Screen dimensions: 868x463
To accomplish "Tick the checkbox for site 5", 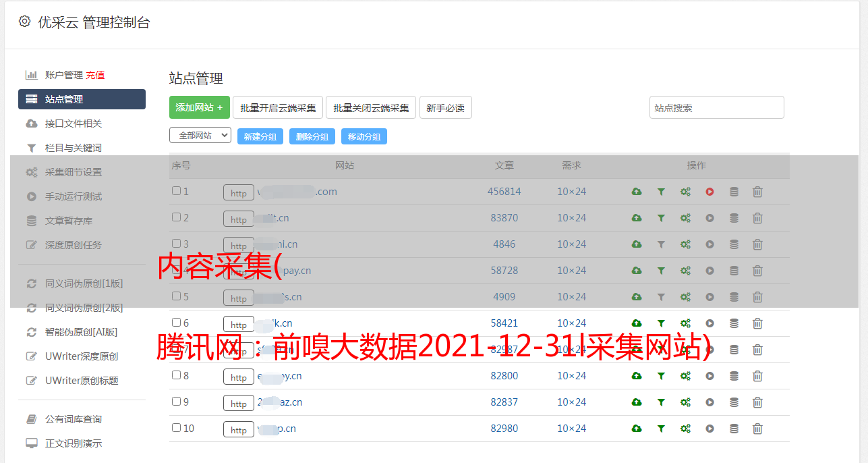I will pyautogui.click(x=176, y=296).
